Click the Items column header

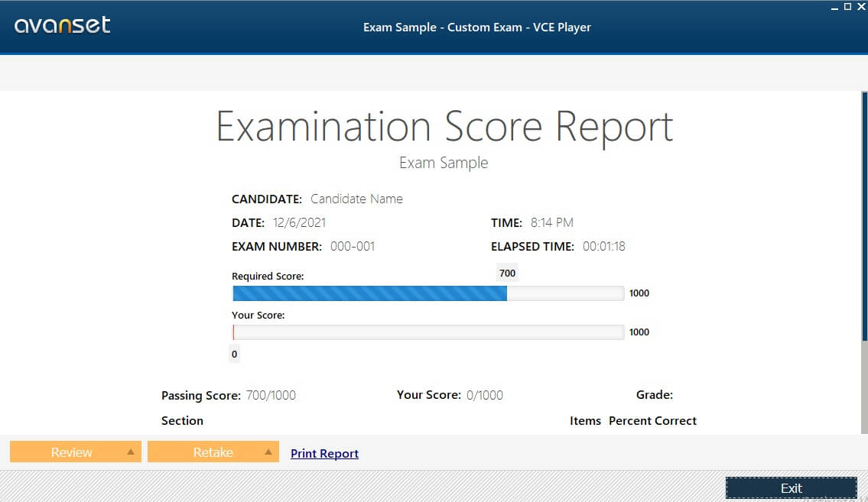(x=585, y=421)
